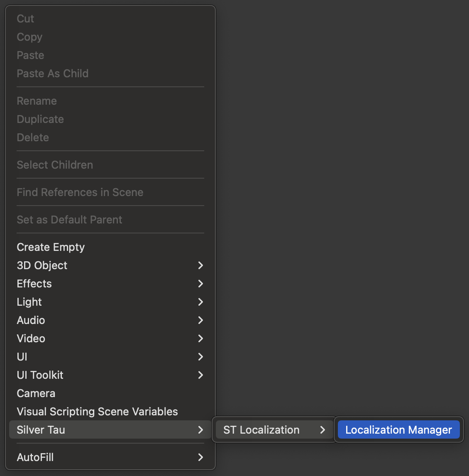469x476 pixels.
Task: Click the Cut menu entry
Action: [x=25, y=19]
